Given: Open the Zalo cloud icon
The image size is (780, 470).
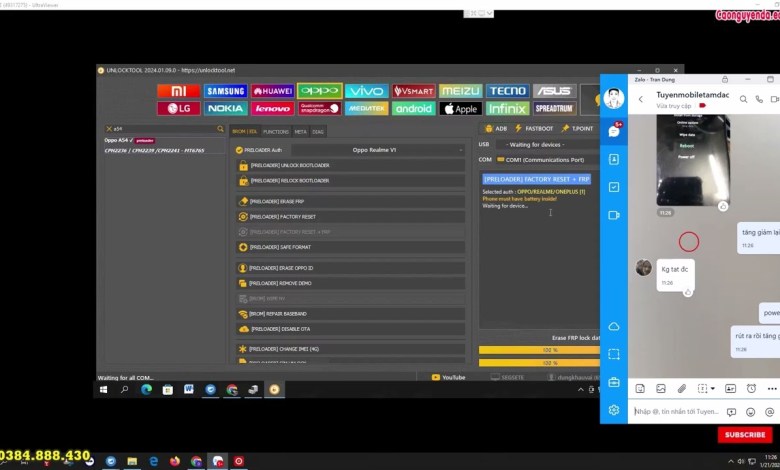Looking at the screenshot, I should (614, 327).
